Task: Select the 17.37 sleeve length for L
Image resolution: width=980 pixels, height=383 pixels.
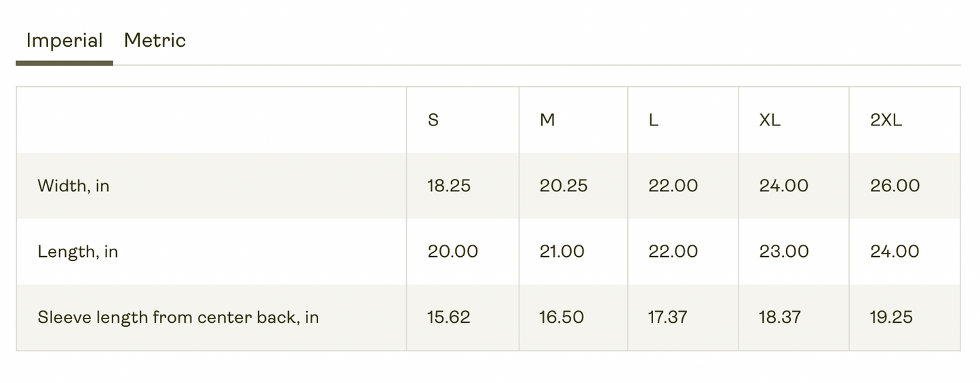Action: coord(668,317)
